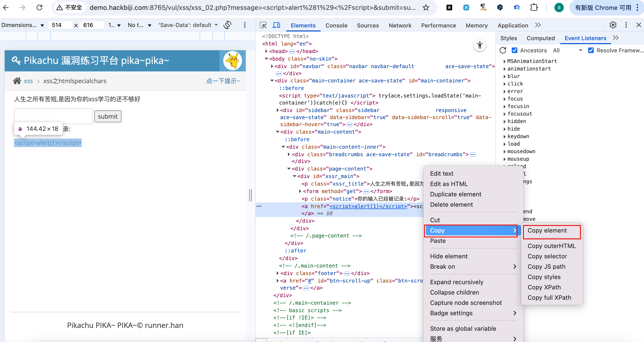Collapse the main-content-inner div node

(283, 147)
